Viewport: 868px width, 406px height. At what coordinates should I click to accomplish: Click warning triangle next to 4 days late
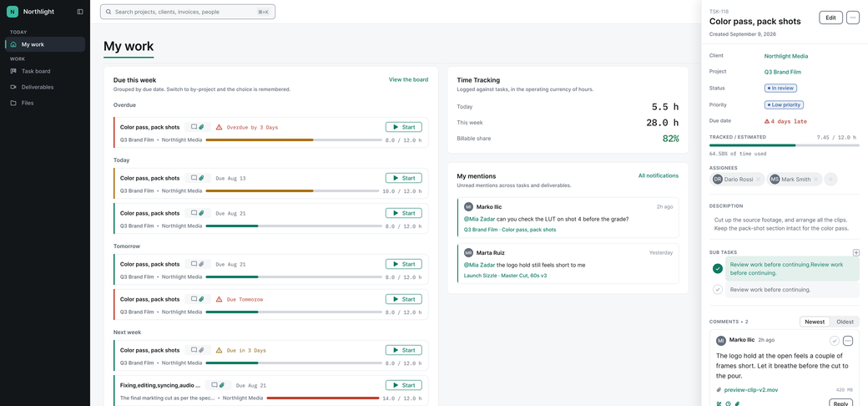(767, 121)
